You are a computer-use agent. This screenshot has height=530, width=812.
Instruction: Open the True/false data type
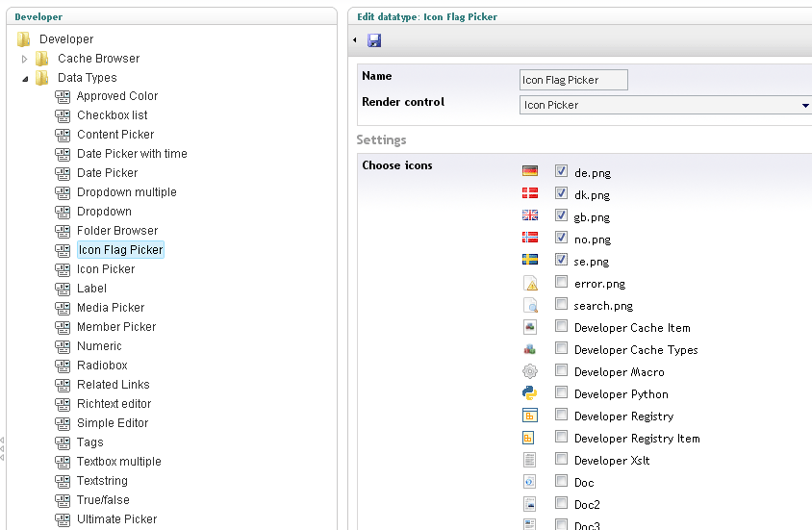point(103,500)
